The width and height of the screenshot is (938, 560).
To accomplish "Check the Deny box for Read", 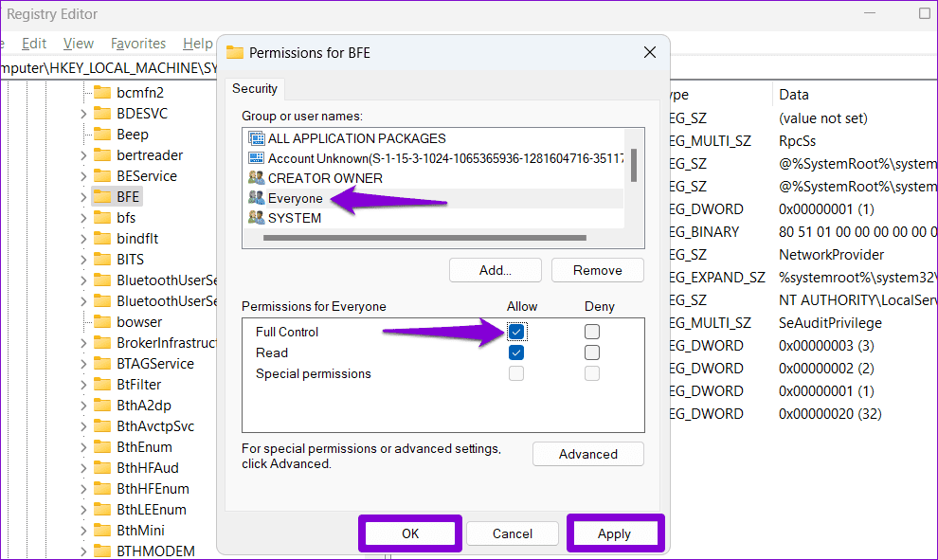I will point(592,352).
